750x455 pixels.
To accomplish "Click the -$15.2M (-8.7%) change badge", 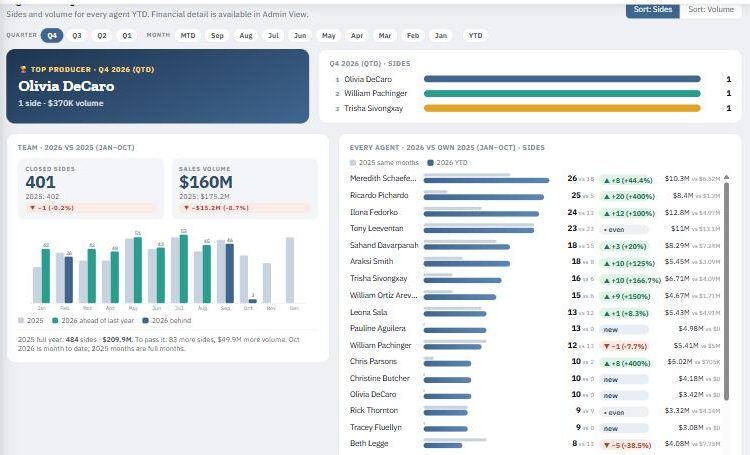I will coord(244,208).
